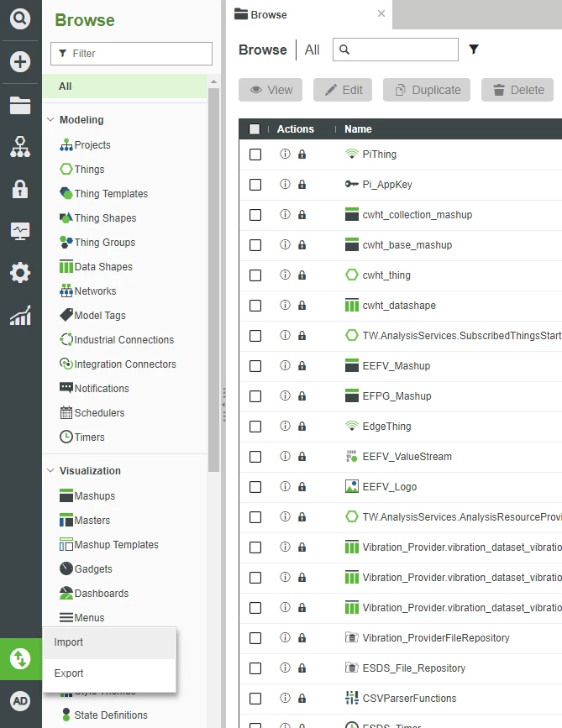Open the Browse folder icon in rail
The height and width of the screenshot is (728, 562).
[x=20, y=106]
